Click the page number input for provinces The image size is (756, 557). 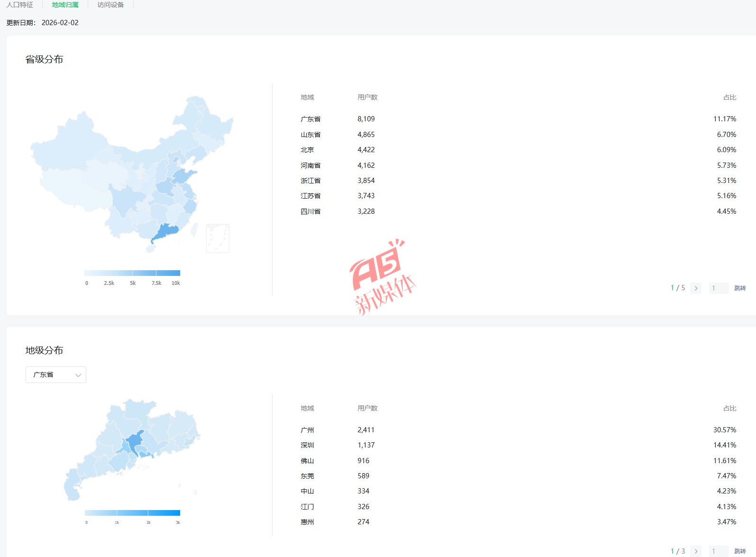718,288
